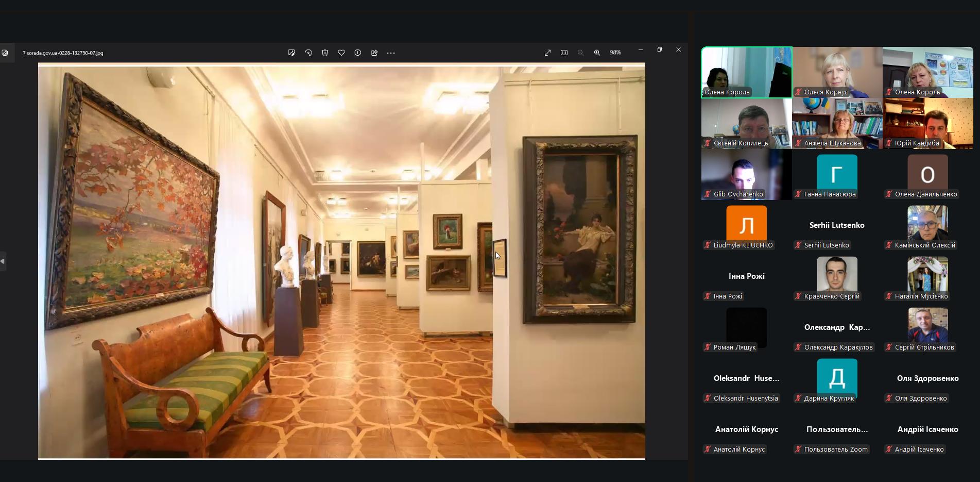Click muted mic icon of Glib Ovcharenko
The image size is (980, 482).
coord(708,194)
